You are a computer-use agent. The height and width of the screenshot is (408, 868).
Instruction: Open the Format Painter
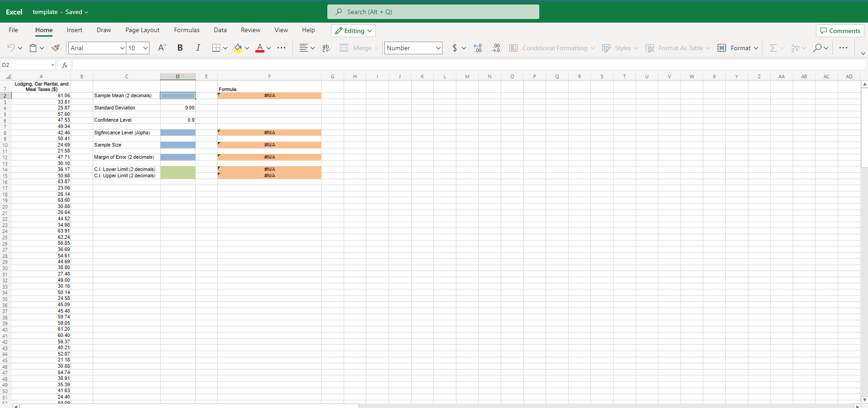coord(55,47)
